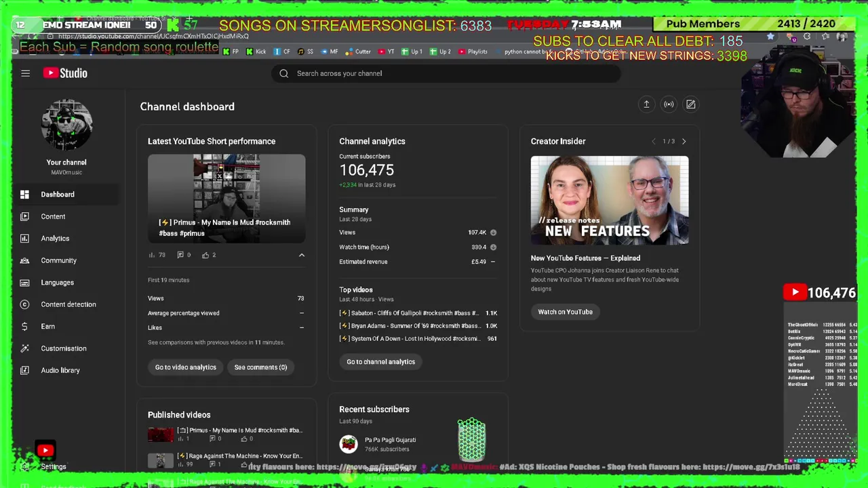Open the MAVOmusic channel avatar
Image resolution: width=868 pixels, height=488 pixels.
66,125
